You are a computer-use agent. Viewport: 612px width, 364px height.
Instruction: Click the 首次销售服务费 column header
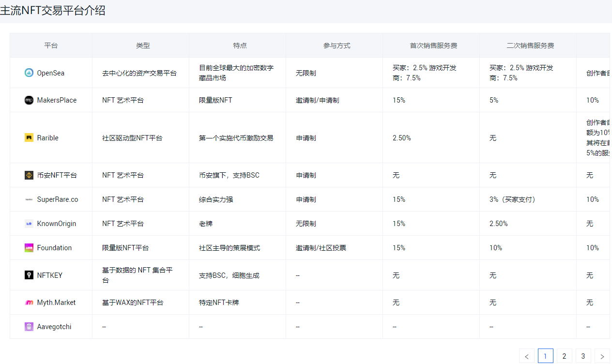(433, 45)
